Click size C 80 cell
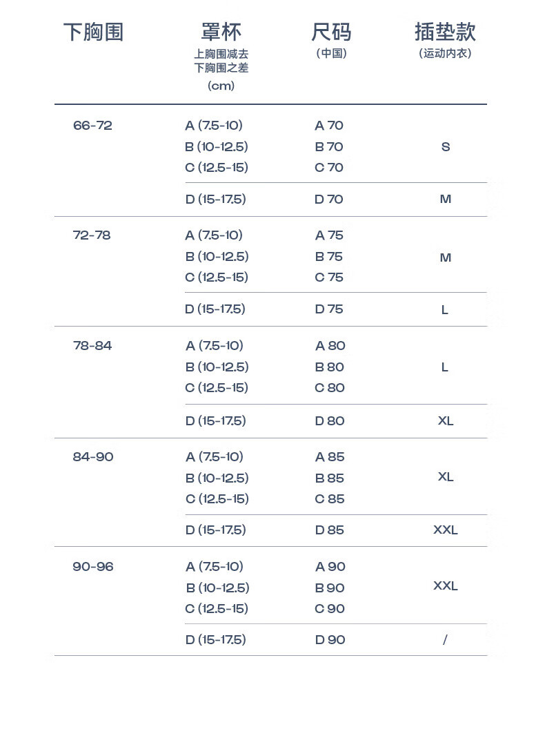Viewport: 545px width, 756px height. pyautogui.click(x=330, y=388)
